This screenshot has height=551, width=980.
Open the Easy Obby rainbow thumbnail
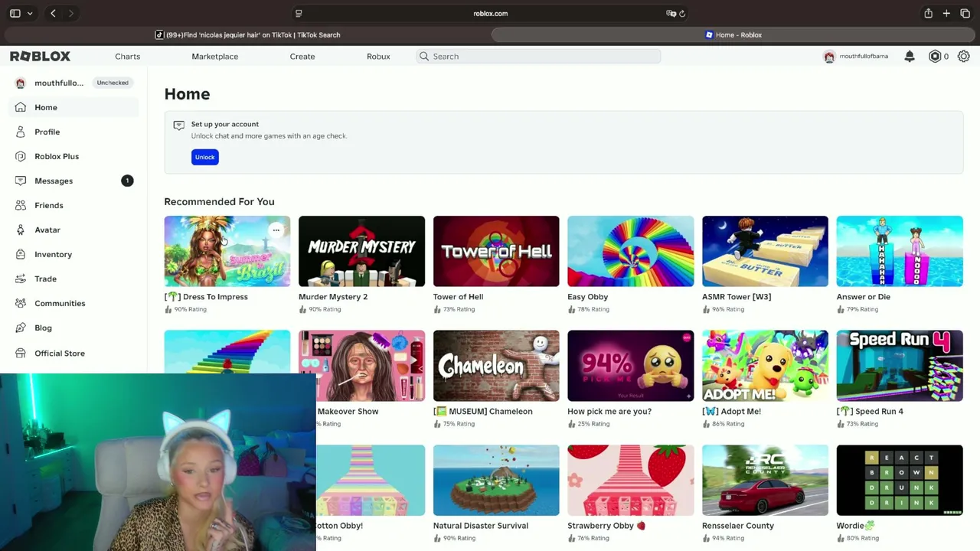(x=631, y=251)
